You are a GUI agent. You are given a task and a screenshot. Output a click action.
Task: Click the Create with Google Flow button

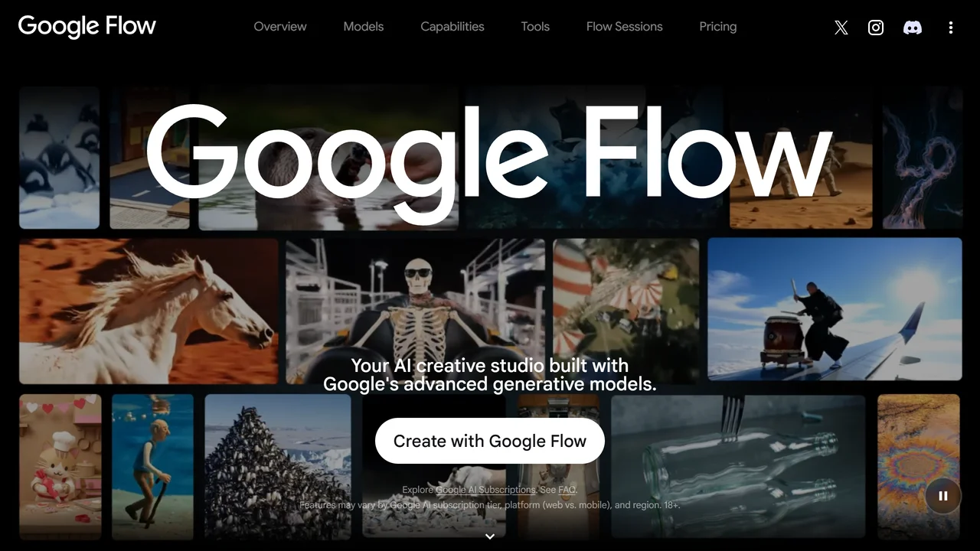point(490,441)
